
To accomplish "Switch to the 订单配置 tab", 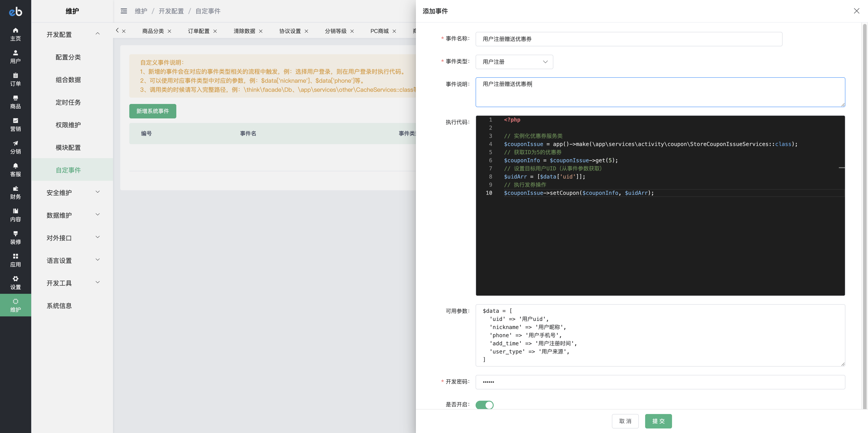I will 198,31.
